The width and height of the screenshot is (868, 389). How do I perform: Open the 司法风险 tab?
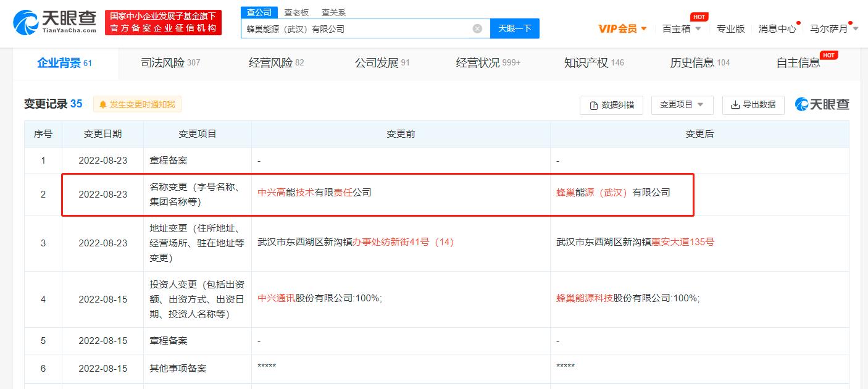click(170, 63)
